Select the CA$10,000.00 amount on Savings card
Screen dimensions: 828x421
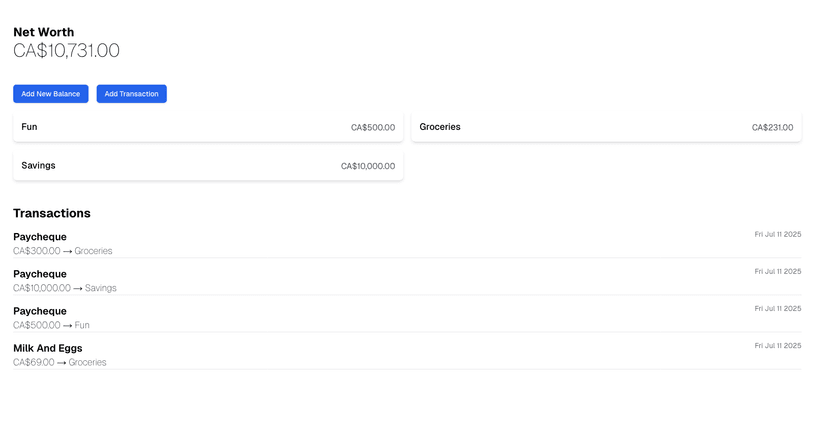pyautogui.click(x=367, y=166)
